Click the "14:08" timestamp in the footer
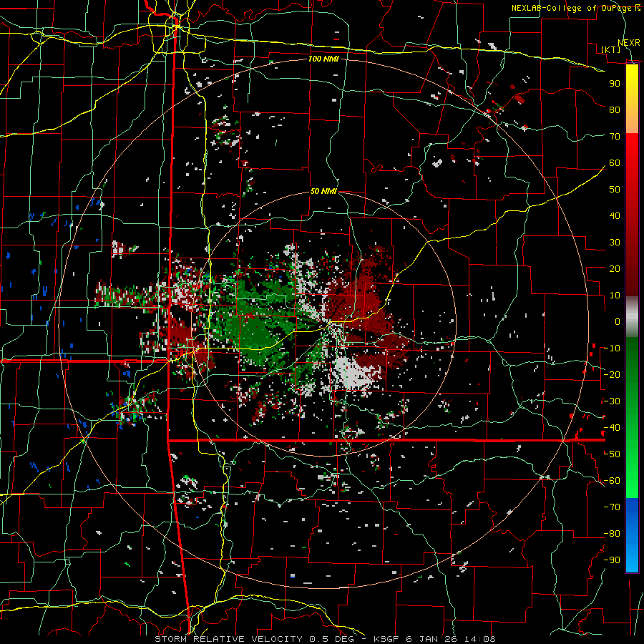This screenshot has height=644, width=644. coord(482,639)
